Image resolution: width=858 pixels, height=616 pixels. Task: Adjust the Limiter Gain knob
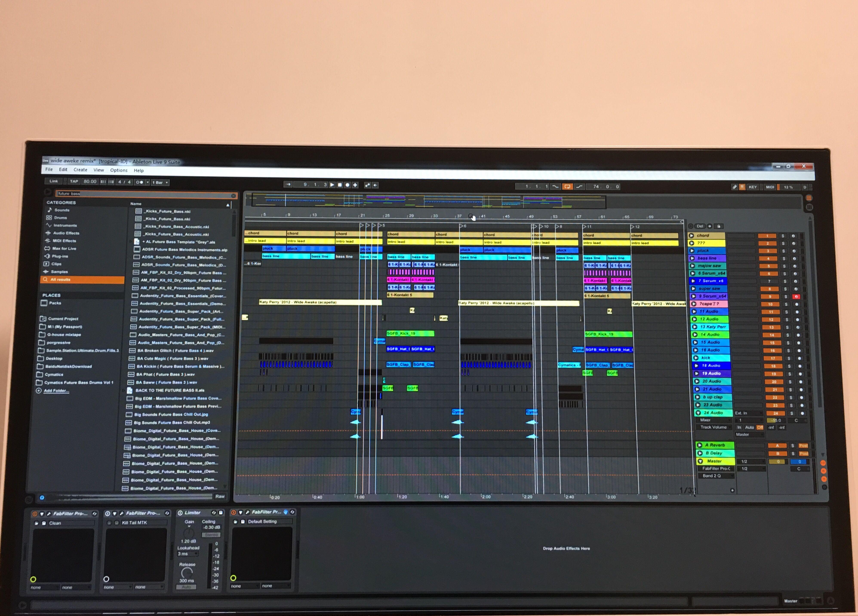189,533
